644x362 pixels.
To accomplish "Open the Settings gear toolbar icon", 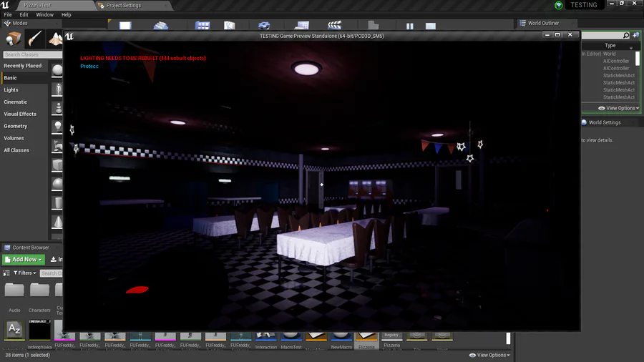I will [x=264, y=26].
